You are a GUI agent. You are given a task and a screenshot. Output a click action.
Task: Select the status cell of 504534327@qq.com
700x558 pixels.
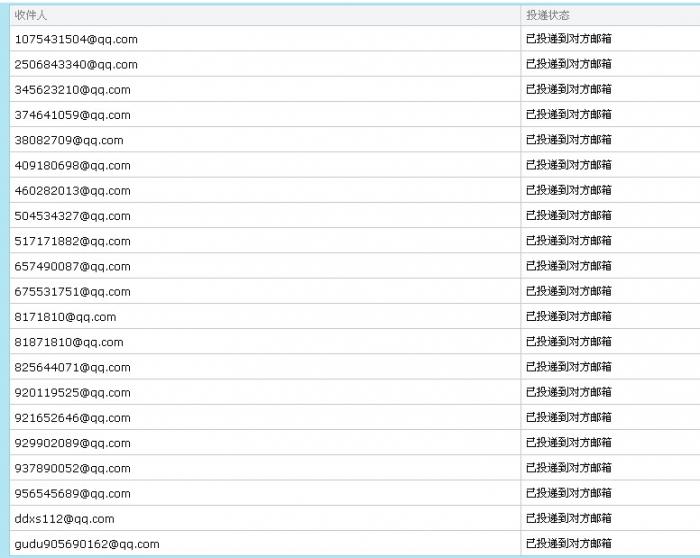click(x=569, y=216)
